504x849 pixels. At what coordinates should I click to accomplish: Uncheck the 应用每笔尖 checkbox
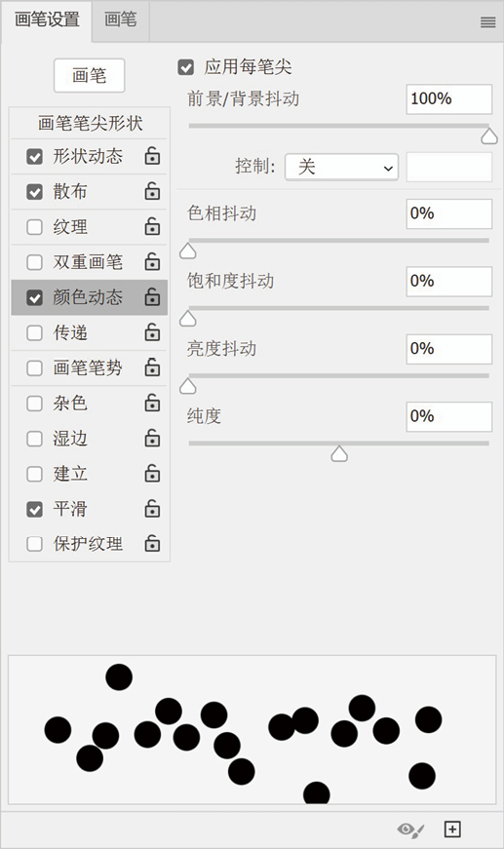tap(185, 67)
